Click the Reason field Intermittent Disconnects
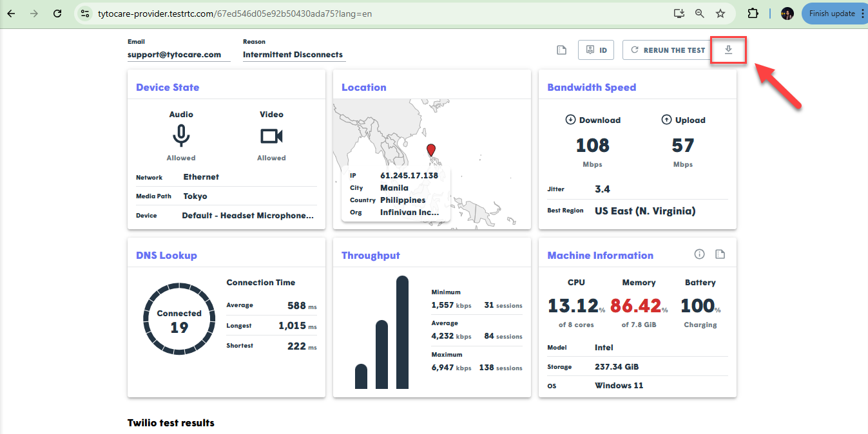This screenshot has height=434, width=868. coord(294,55)
